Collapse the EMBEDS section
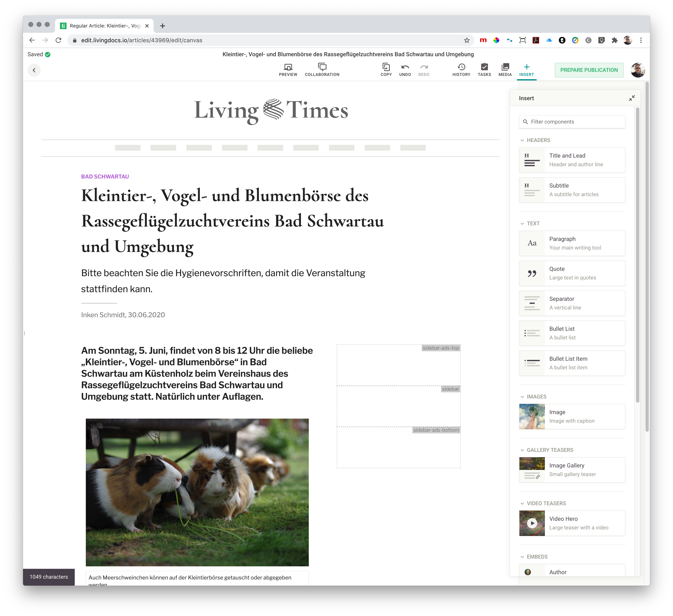The height and width of the screenshot is (616, 673). pos(534,557)
